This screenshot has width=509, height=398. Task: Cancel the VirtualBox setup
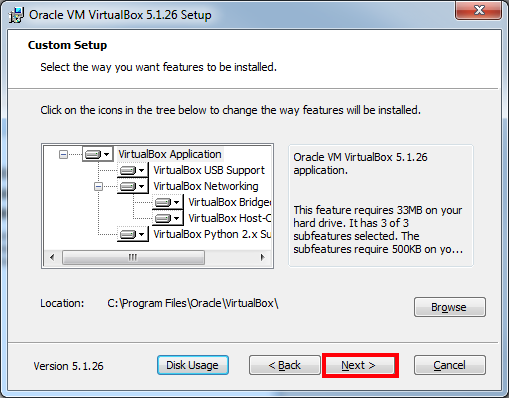pos(450,365)
